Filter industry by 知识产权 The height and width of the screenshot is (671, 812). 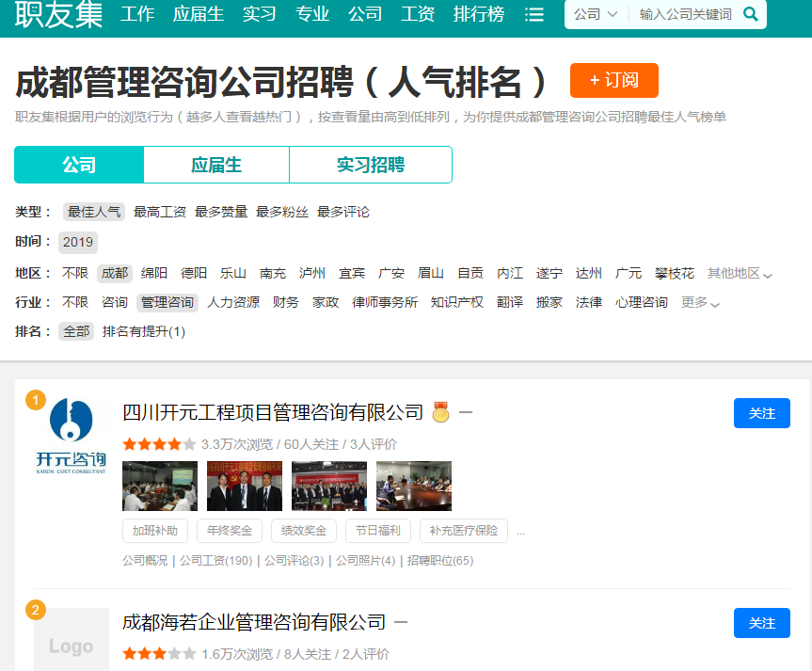tap(457, 303)
